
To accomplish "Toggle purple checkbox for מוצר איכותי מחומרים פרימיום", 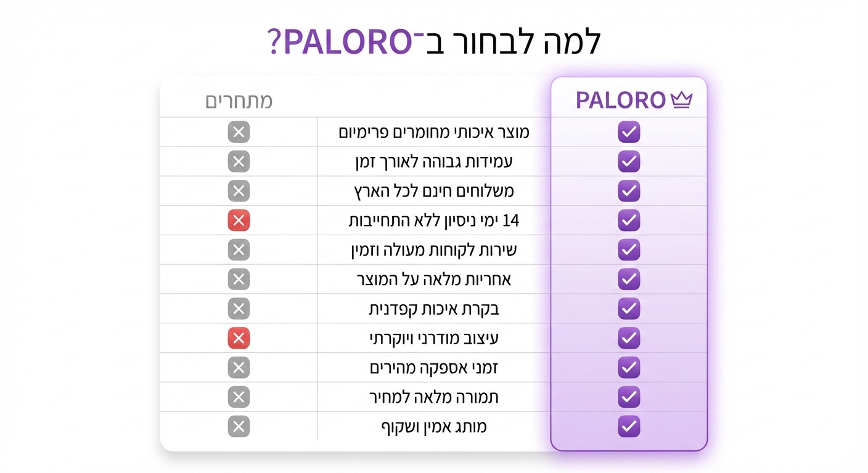I will (x=629, y=132).
